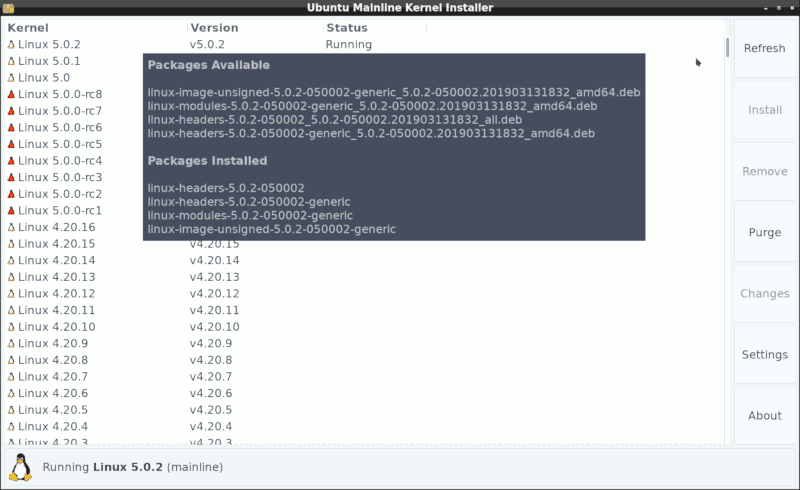Minimize the Kernel Installer window
Image resolution: width=800 pixels, height=490 pixels.
pos(765,8)
